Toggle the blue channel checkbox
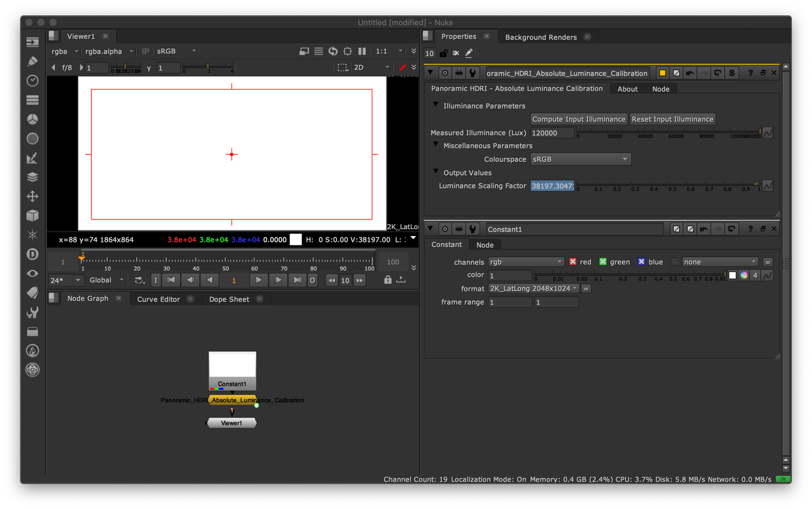This screenshot has width=812, height=509. click(x=641, y=261)
